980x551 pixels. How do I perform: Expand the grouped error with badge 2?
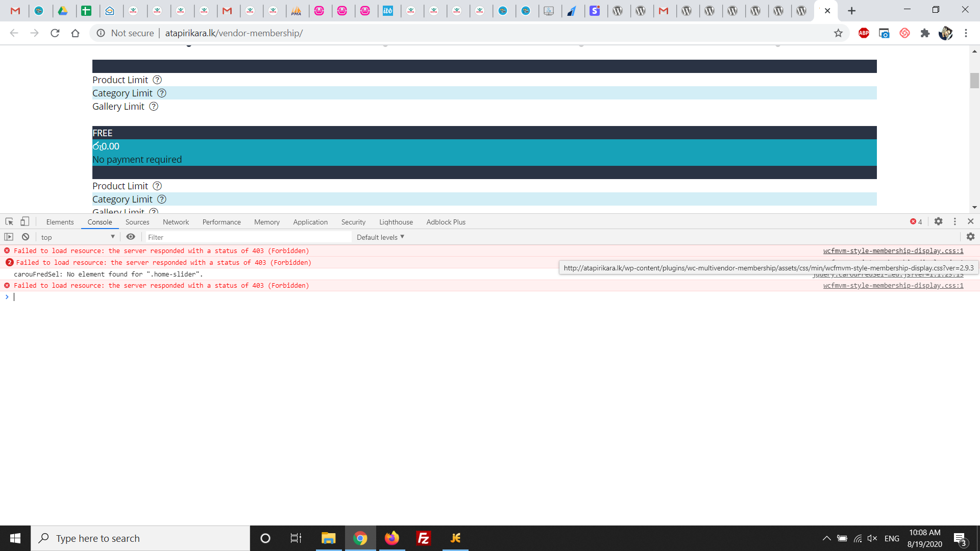pyautogui.click(x=9, y=262)
